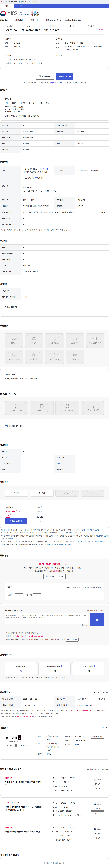
Task: Click the 서류 screening step box
Action: [16, 493]
